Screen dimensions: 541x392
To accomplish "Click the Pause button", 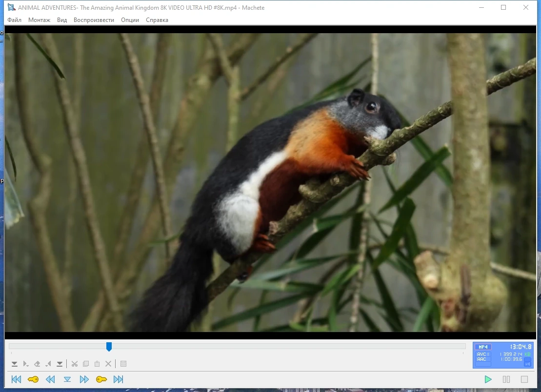I will point(506,379).
